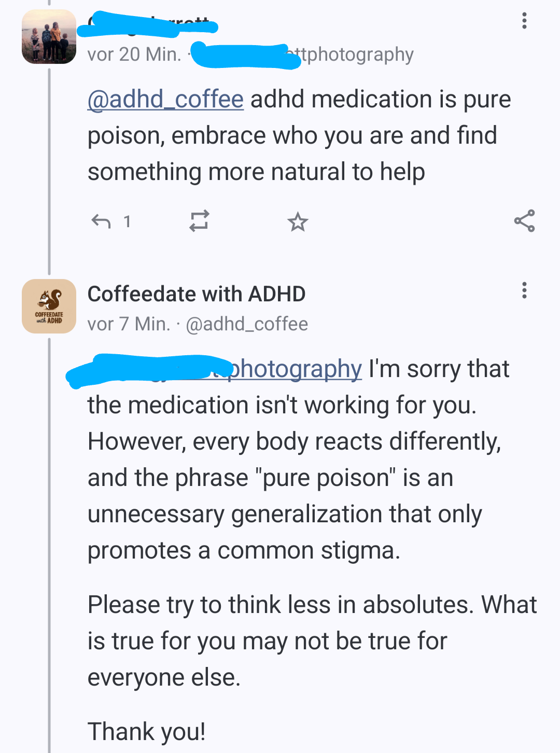
Task: Reply to the adhd medication poison post
Action: point(101,221)
